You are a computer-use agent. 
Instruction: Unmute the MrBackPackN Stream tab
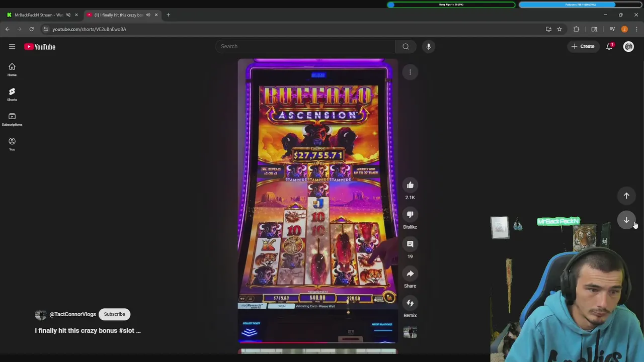[68, 15]
